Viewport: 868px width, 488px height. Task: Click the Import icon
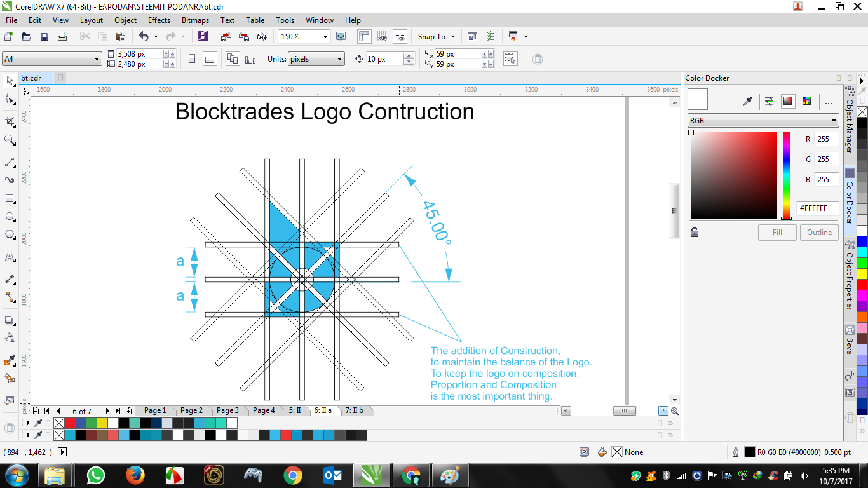click(226, 36)
